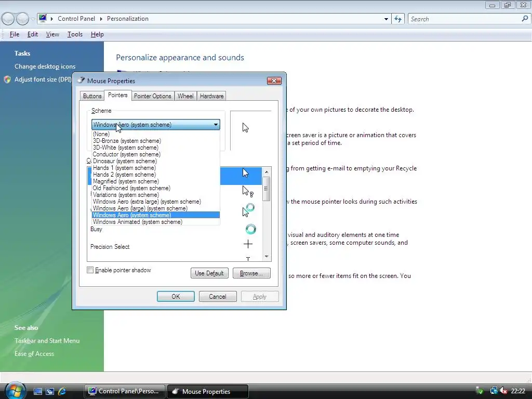Launch Internet Explorer from quick launch

point(62,392)
